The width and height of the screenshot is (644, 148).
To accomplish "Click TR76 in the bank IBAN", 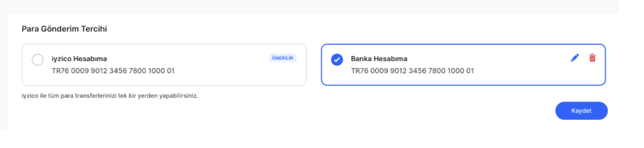I will [359, 71].
